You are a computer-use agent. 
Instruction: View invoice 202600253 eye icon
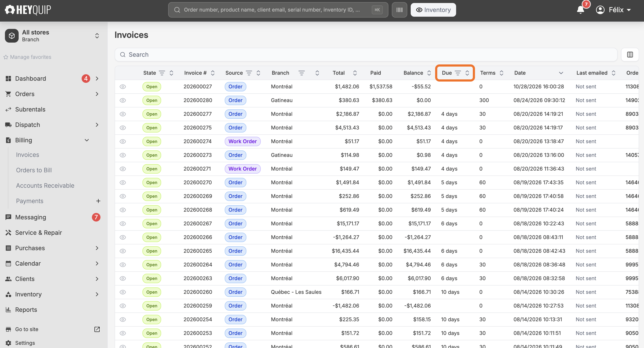[x=123, y=333]
